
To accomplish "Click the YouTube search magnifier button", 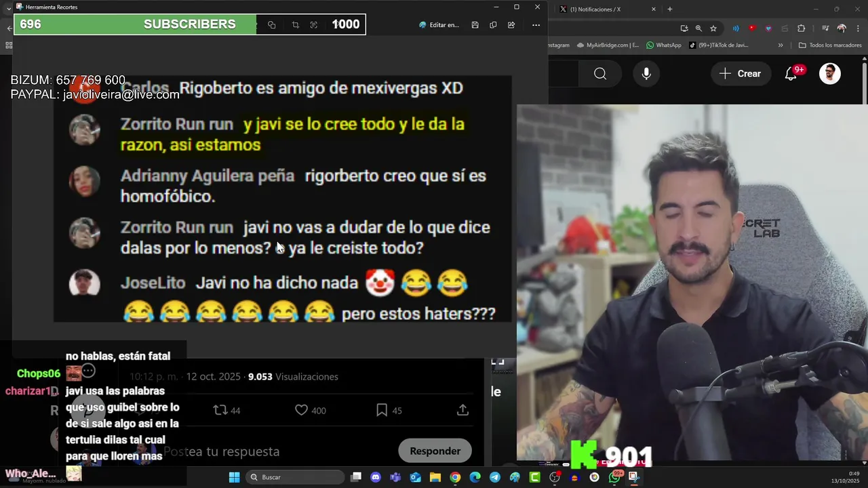I will click(x=600, y=73).
